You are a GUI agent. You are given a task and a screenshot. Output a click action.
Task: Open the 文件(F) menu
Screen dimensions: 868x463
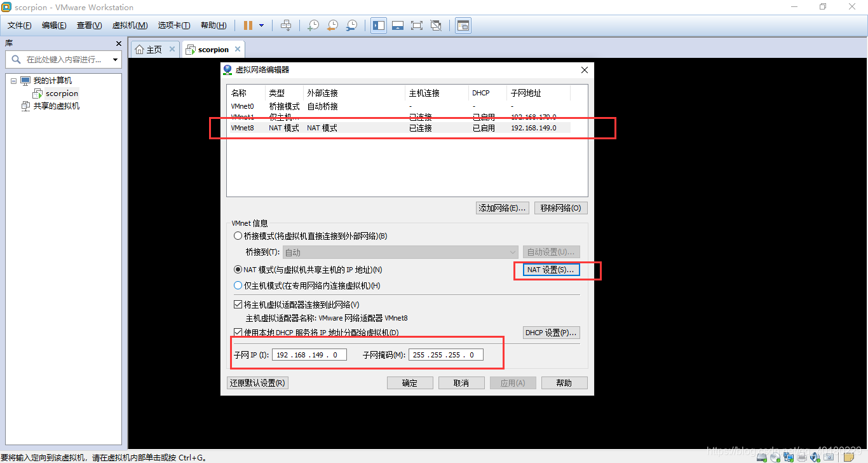click(x=20, y=25)
